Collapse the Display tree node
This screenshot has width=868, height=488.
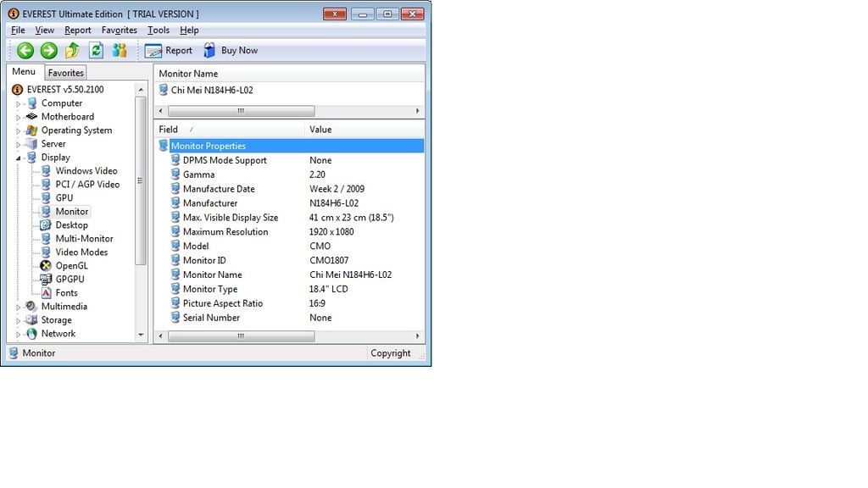(x=18, y=158)
